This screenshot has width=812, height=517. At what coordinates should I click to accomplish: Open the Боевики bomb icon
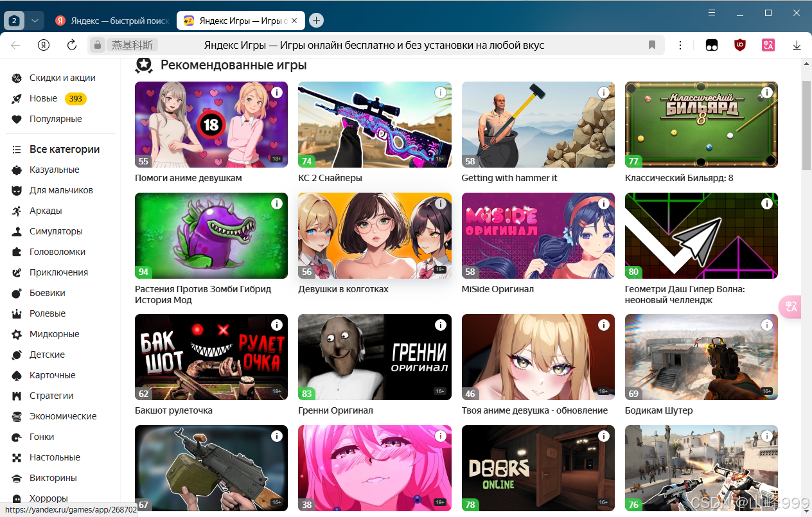click(17, 293)
